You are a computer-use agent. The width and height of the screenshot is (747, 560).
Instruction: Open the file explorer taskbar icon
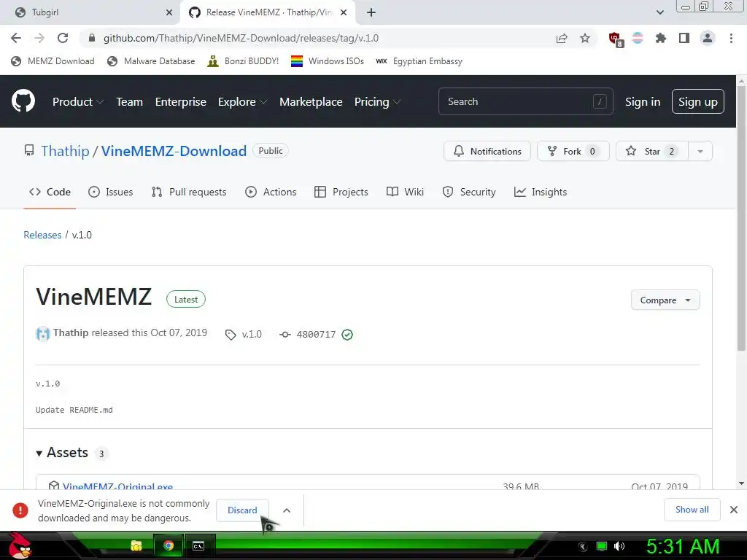click(x=136, y=545)
